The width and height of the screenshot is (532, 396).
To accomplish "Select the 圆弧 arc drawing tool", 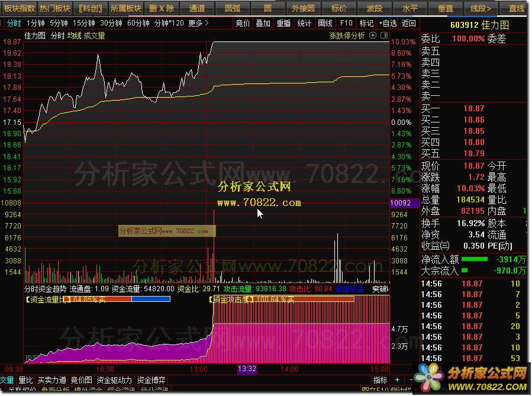I will pos(233,8).
